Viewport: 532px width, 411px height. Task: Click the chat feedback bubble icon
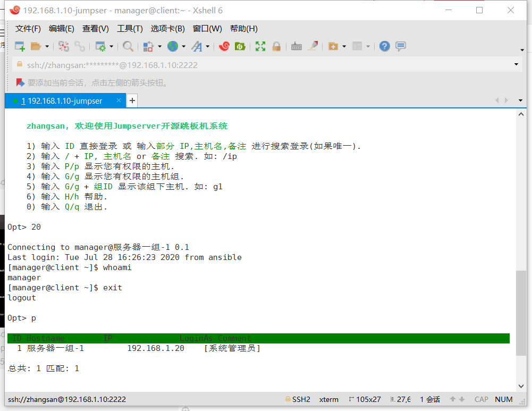click(401, 46)
